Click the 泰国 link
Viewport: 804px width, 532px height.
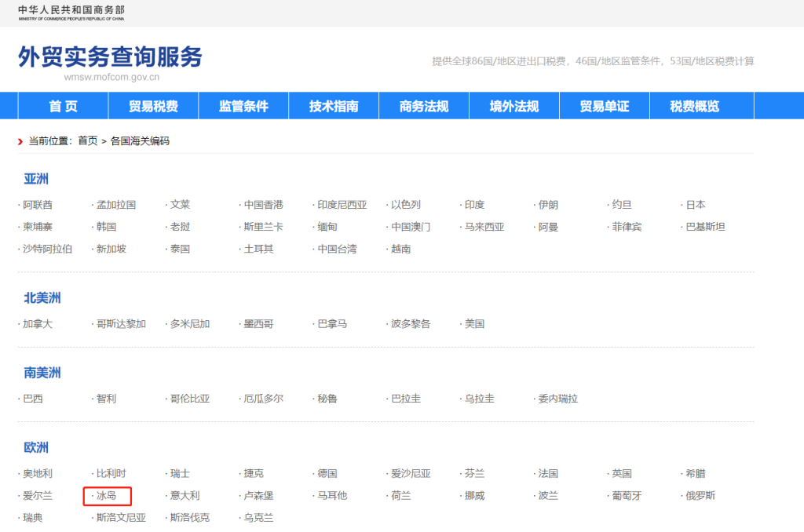click(x=180, y=249)
